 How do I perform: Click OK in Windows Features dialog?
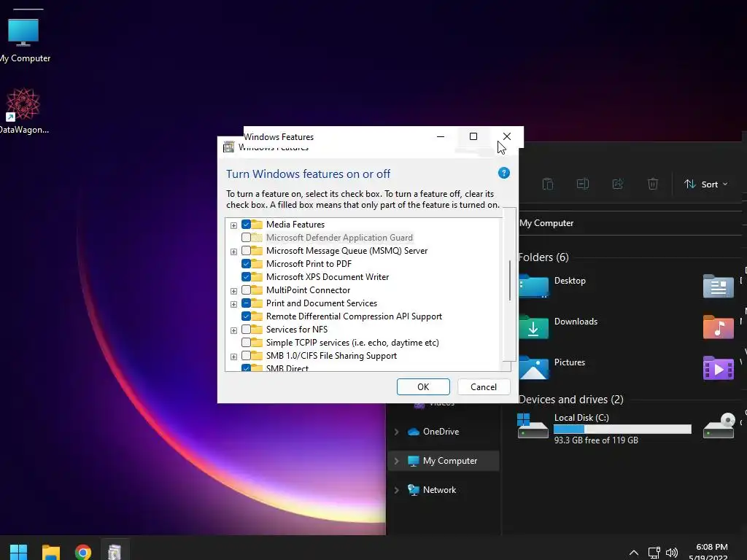423,386
